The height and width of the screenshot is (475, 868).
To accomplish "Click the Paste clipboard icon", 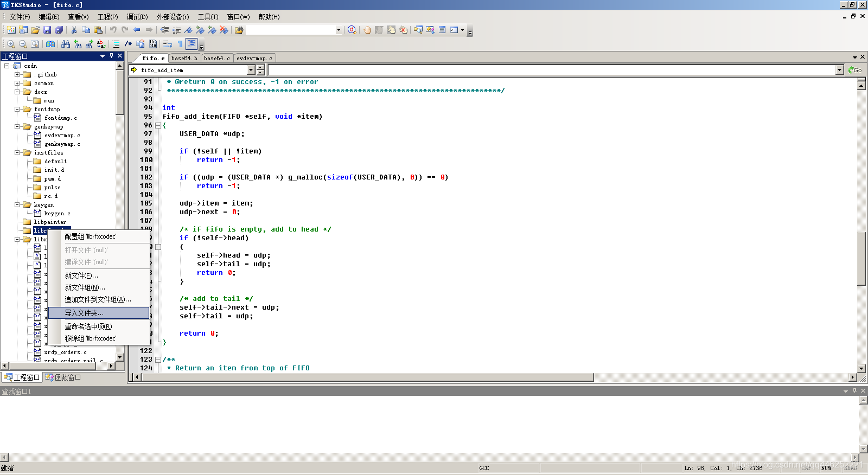I will [98, 30].
